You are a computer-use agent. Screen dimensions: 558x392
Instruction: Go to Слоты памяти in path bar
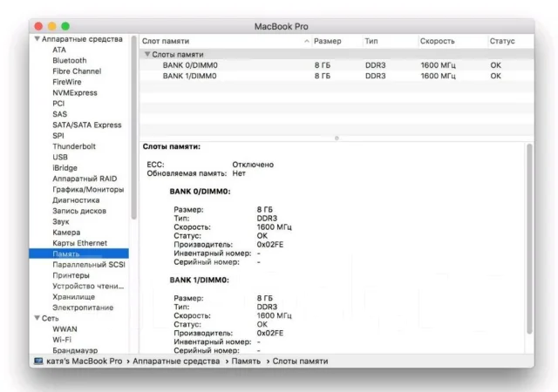pos(300,361)
